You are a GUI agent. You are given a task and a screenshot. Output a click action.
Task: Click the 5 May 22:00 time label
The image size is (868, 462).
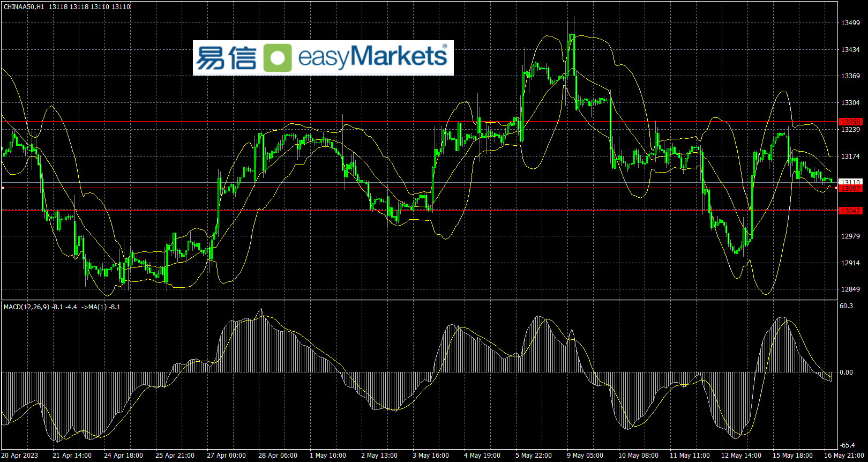pyautogui.click(x=534, y=456)
